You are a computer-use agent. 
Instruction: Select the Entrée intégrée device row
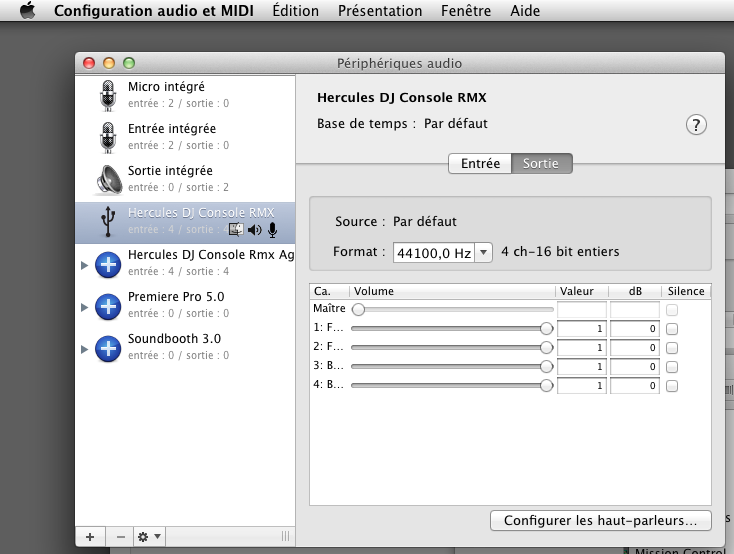185,137
